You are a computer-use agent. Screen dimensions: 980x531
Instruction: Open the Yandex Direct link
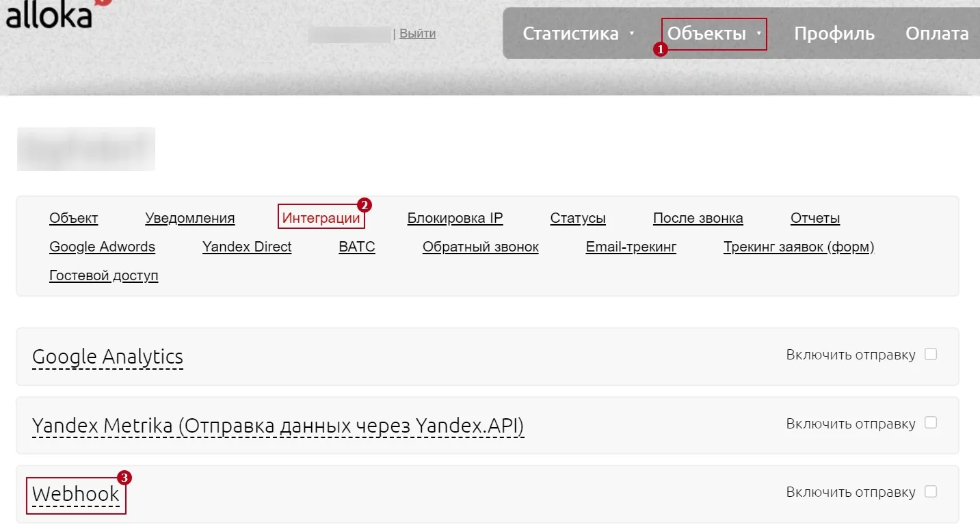247,247
